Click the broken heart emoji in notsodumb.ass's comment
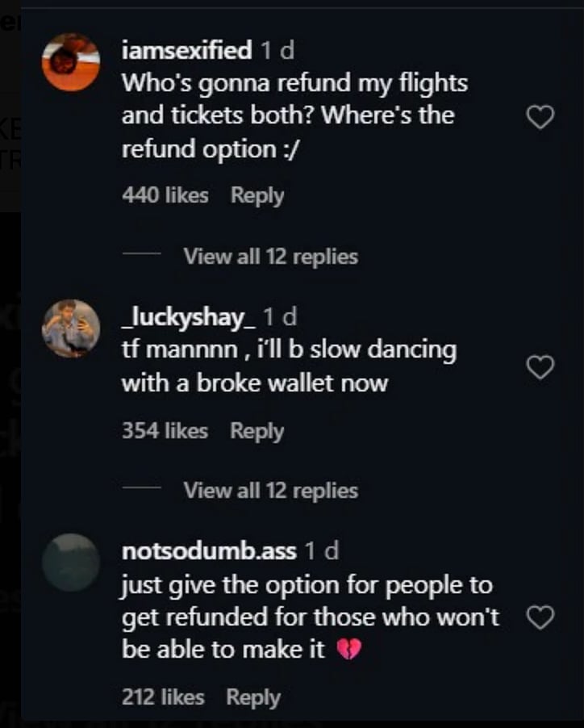584x728 pixels. point(348,649)
